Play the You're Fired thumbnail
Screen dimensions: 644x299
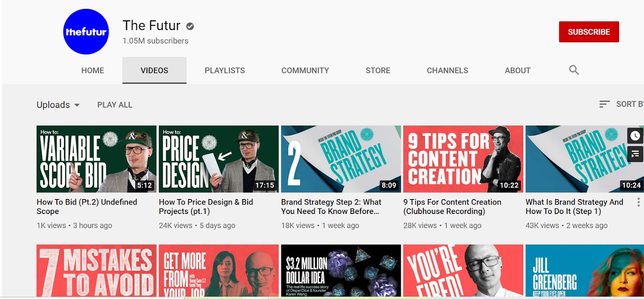point(463,271)
